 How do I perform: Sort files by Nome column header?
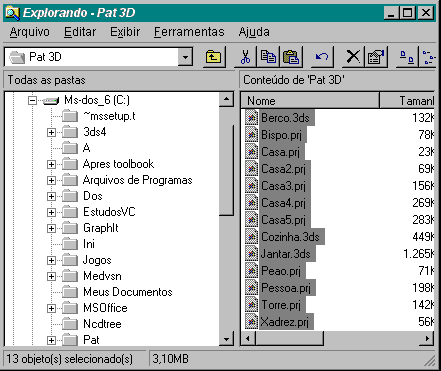(310, 101)
